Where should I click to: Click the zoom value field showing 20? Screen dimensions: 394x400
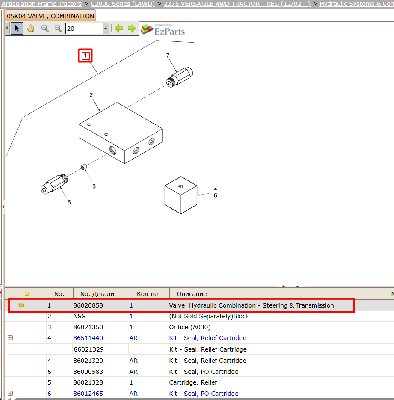(x=84, y=29)
